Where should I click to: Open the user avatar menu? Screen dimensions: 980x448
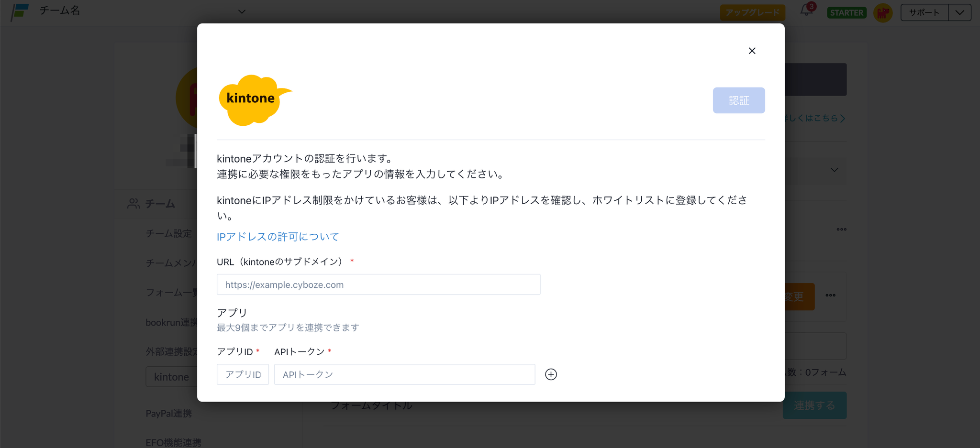click(x=883, y=12)
